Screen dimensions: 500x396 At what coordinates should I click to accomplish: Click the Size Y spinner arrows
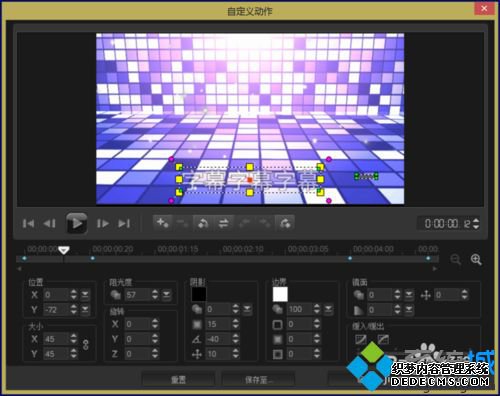tap(74, 354)
